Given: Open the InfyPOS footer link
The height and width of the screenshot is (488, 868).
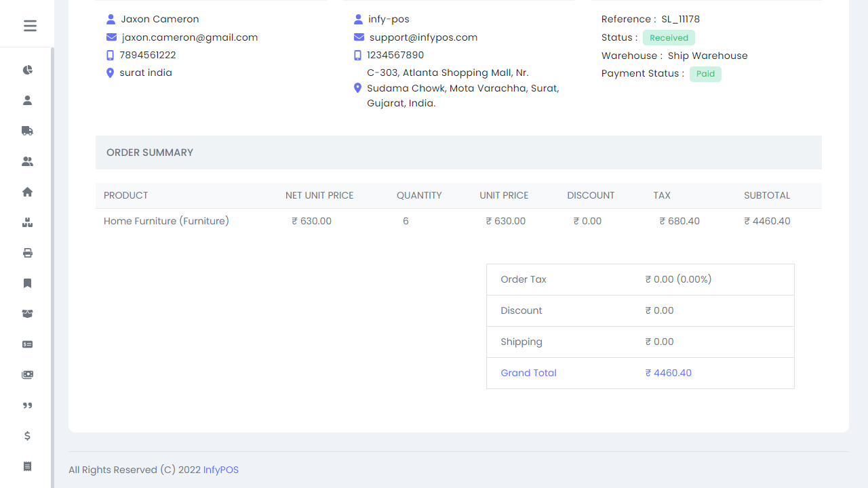Looking at the screenshot, I should [220, 470].
